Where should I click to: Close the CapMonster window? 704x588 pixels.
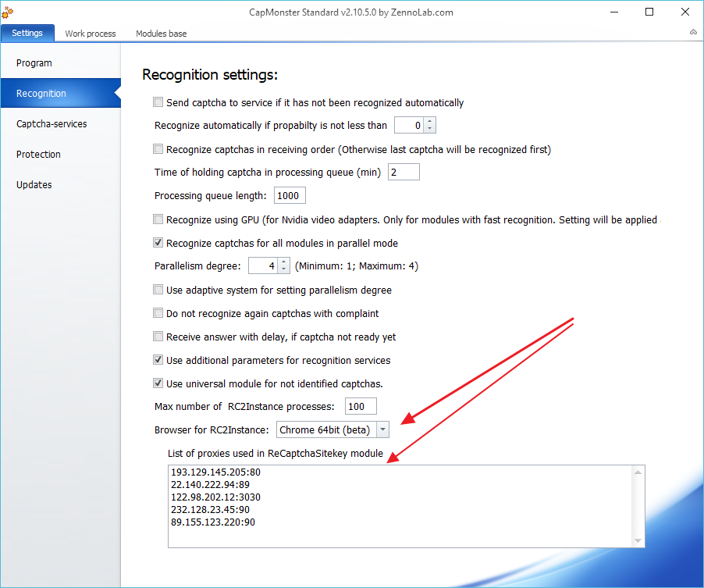(x=684, y=12)
